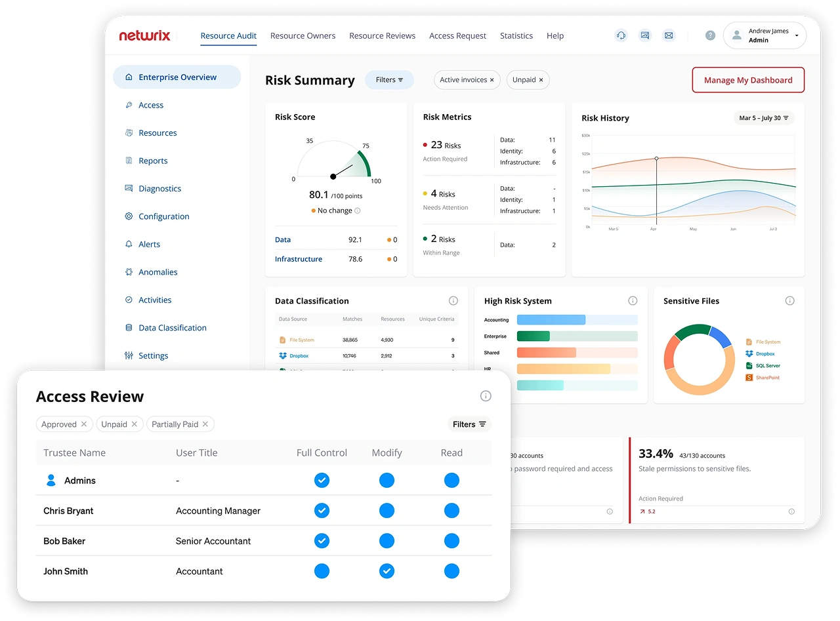Click the Activities check-circle icon in sidebar

(129, 300)
